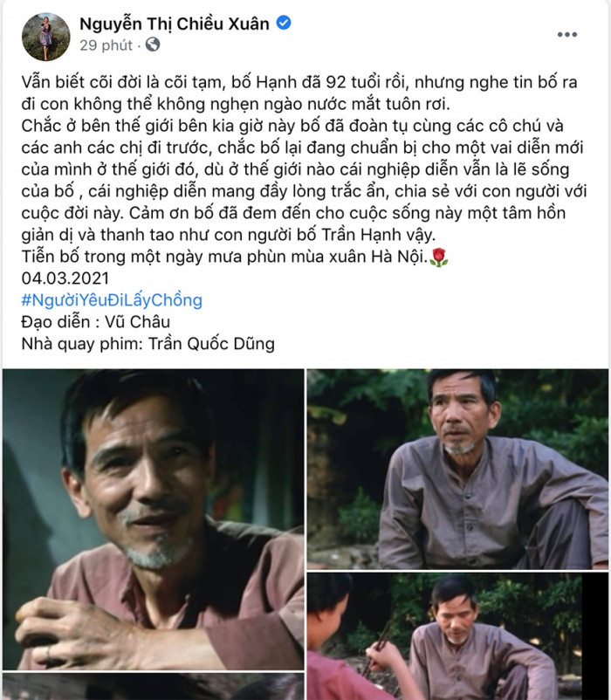Click the blue verified badge icon

tap(284, 23)
